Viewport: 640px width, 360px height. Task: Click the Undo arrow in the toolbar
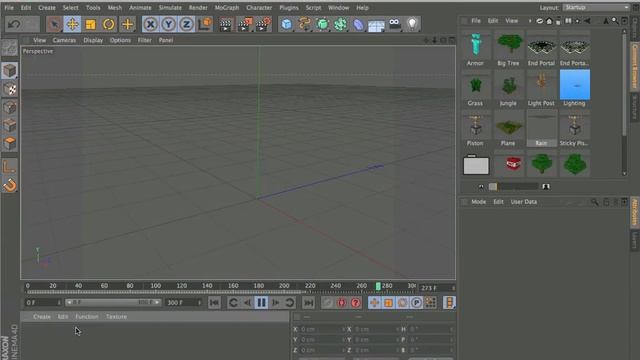coord(14,24)
